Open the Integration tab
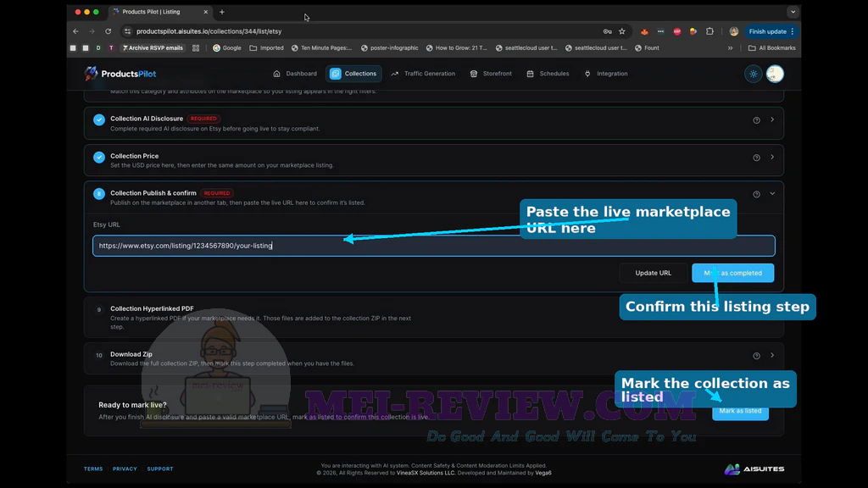This screenshot has height=488, width=868. click(606, 74)
